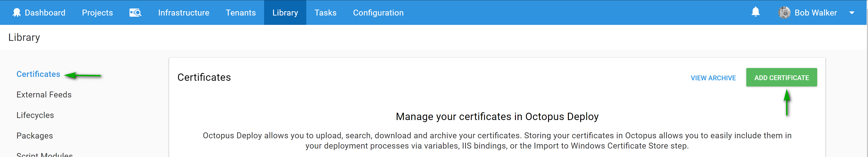This screenshot has height=157, width=868.
Task: Open the notifications bell
Action: tap(755, 12)
